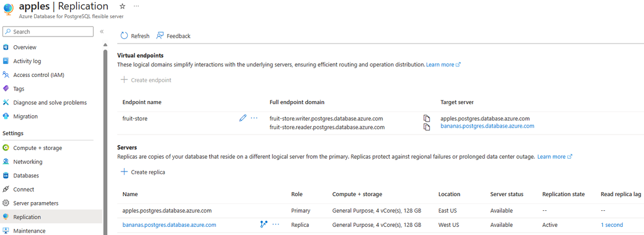Open the bananas replica ellipsis menu
The height and width of the screenshot is (235, 644).
[x=275, y=224]
